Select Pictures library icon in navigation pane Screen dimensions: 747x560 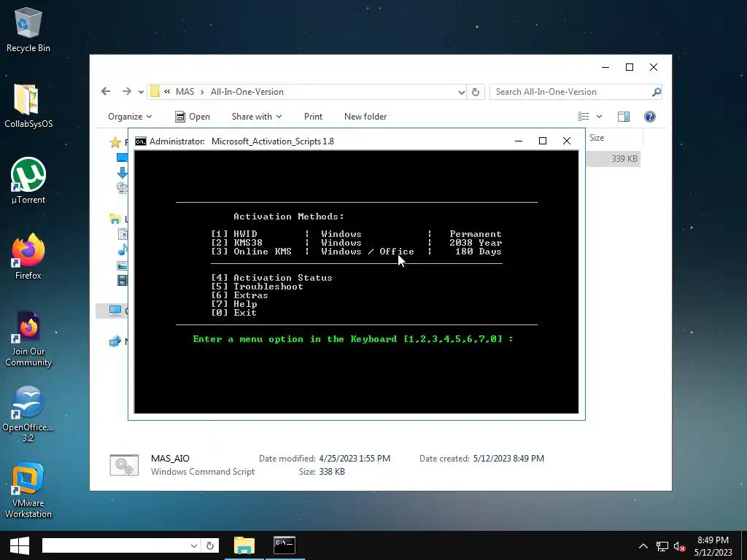click(123, 265)
